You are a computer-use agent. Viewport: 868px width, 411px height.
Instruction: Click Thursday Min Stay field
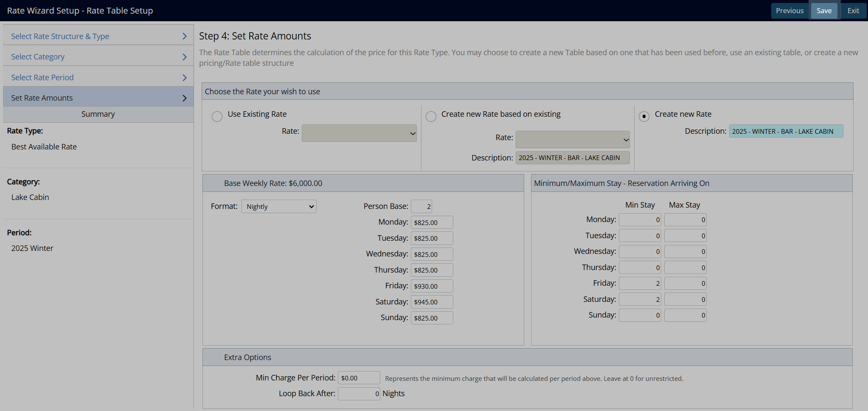pyautogui.click(x=640, y=267)
